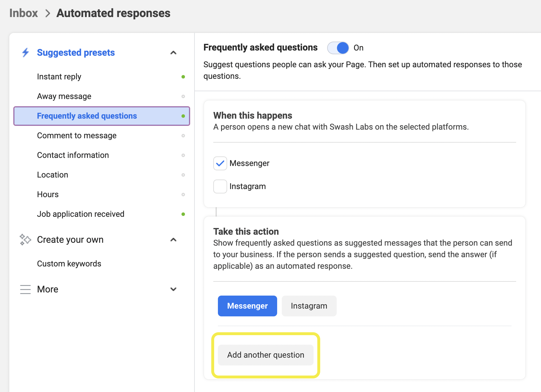Click the status dot beside Hours
This screenshot has height=392, width=541.
(183, 195)
